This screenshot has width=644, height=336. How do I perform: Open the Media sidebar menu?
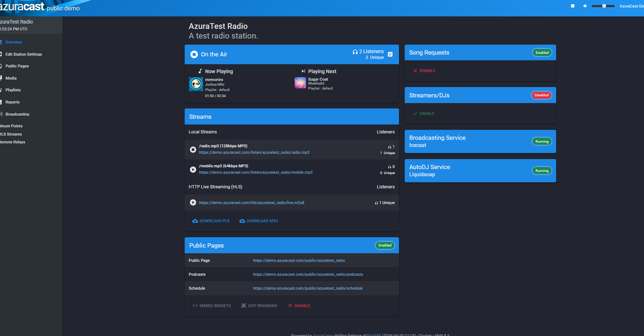click(x=11, y=78)
